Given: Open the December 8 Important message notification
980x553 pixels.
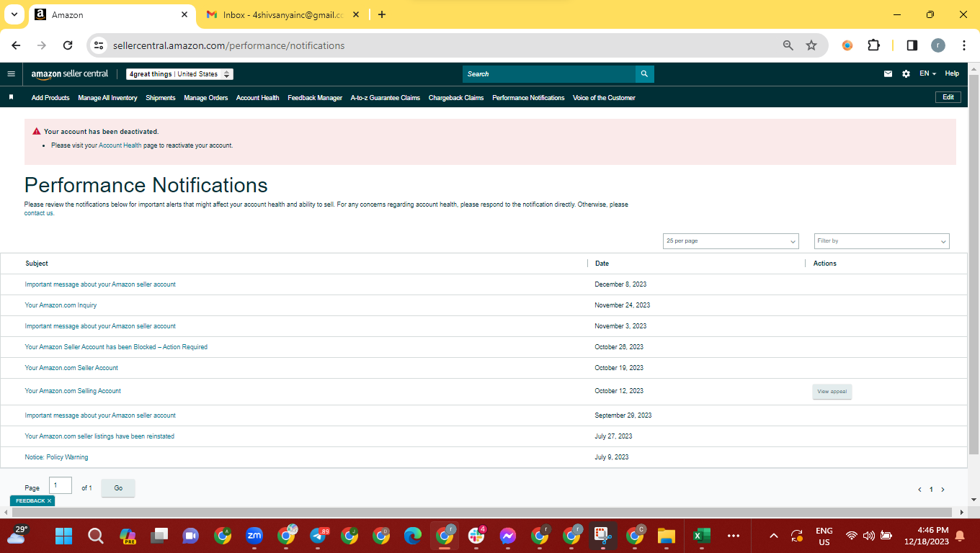Looking at the screenshot, I should click(x=100, y=284).
